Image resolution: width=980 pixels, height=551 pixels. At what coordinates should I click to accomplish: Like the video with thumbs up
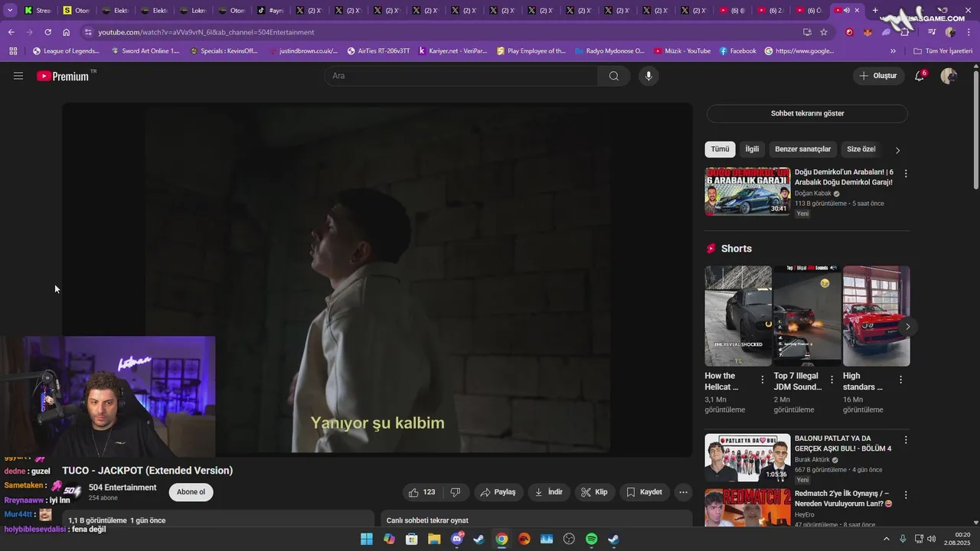(x=422, y=492)
